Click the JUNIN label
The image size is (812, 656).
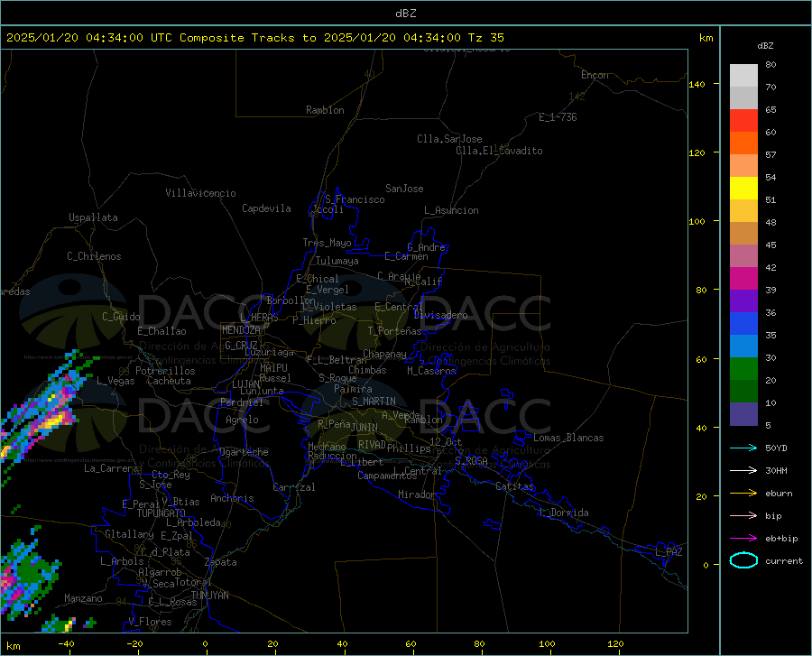(x=364, y=428)
